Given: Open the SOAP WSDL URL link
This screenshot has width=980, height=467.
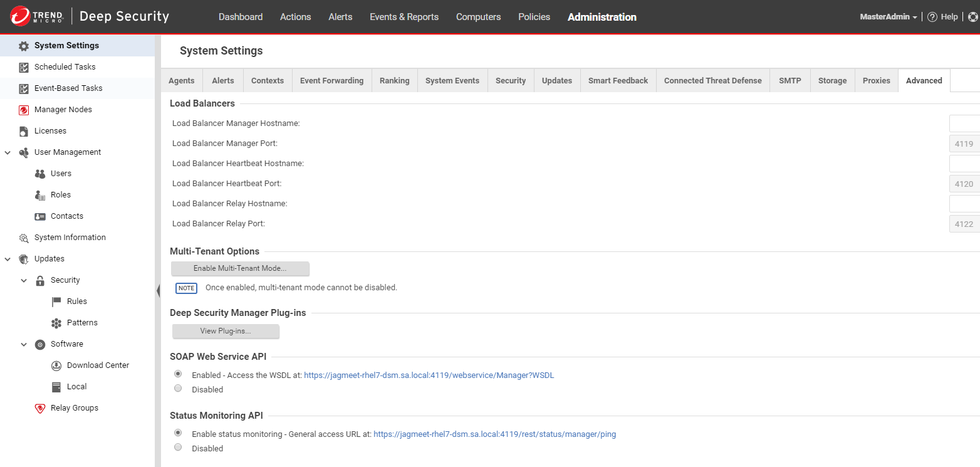Looking at the screenshot, I should click(429, 375).
